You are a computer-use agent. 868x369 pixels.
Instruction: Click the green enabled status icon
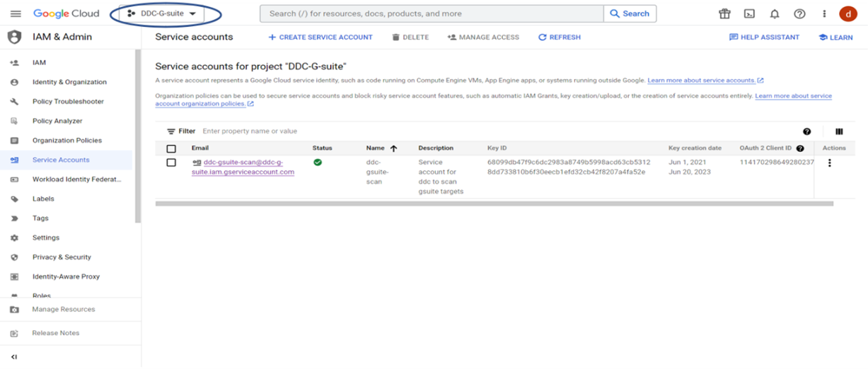coord(318,163)
